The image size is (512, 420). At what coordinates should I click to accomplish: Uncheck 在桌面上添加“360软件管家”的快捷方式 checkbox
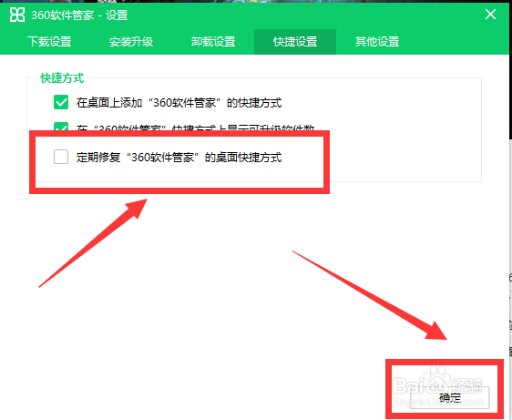coord(61,102)
